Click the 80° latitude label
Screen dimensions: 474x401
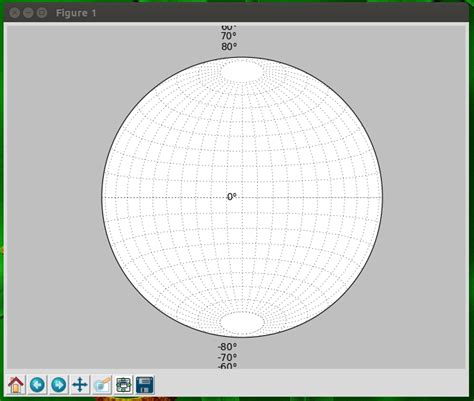229,47
